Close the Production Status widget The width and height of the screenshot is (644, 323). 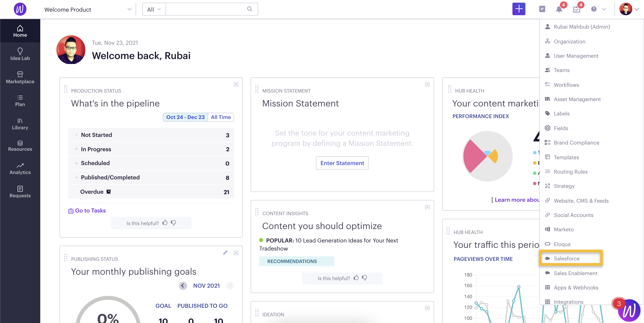236,85
